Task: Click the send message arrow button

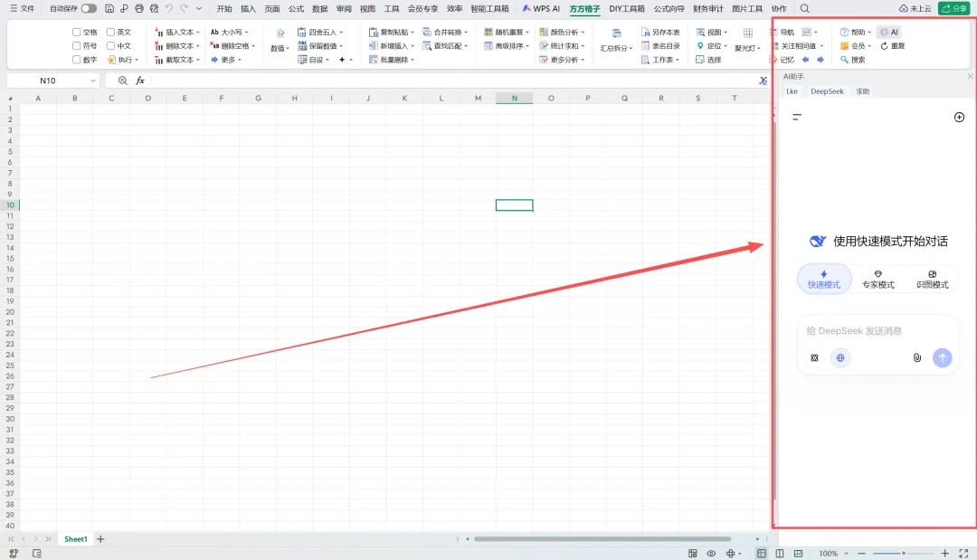Action: tap(942, 357)
